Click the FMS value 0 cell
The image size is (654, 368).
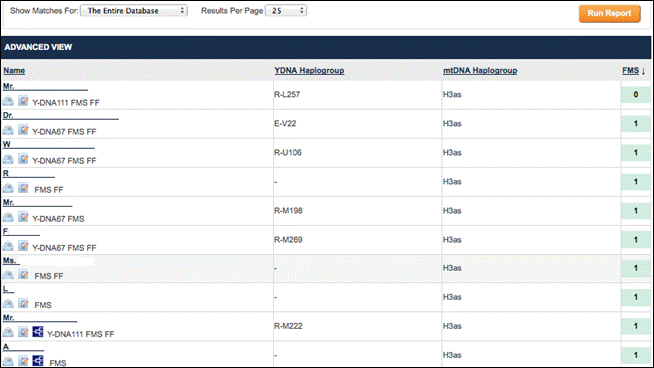point(636,95)
